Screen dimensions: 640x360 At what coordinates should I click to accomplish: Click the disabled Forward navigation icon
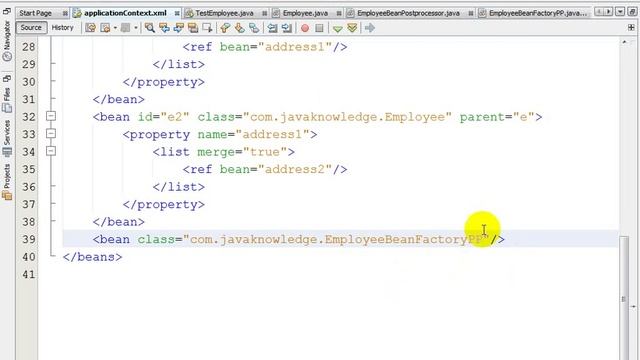(x=125, y=28)
